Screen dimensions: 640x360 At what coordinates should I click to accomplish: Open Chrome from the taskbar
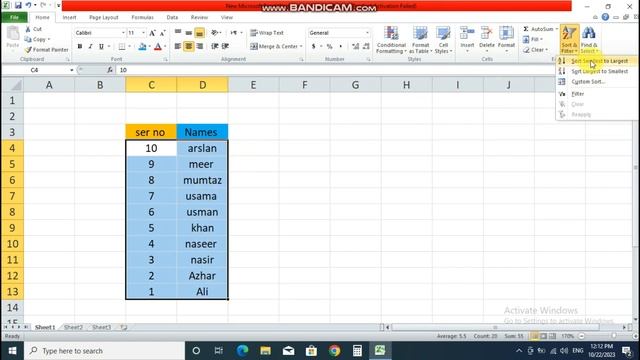pos(334,351)
